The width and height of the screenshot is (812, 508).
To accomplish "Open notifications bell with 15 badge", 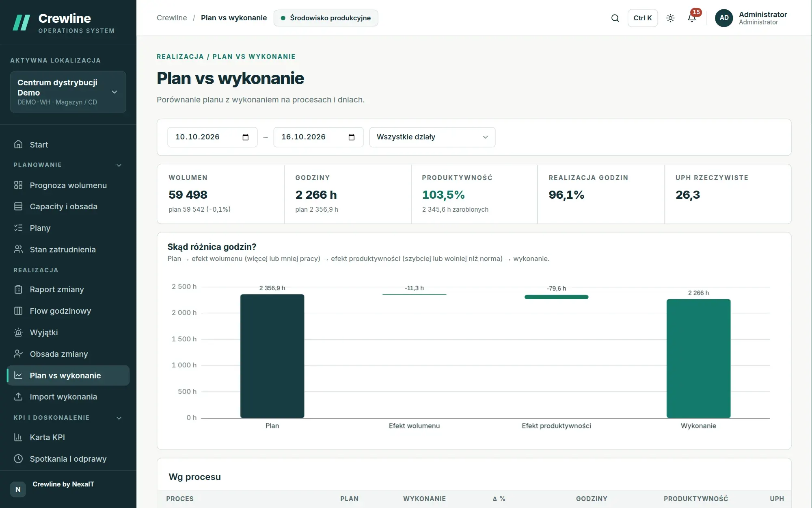I will coord(692,18).
